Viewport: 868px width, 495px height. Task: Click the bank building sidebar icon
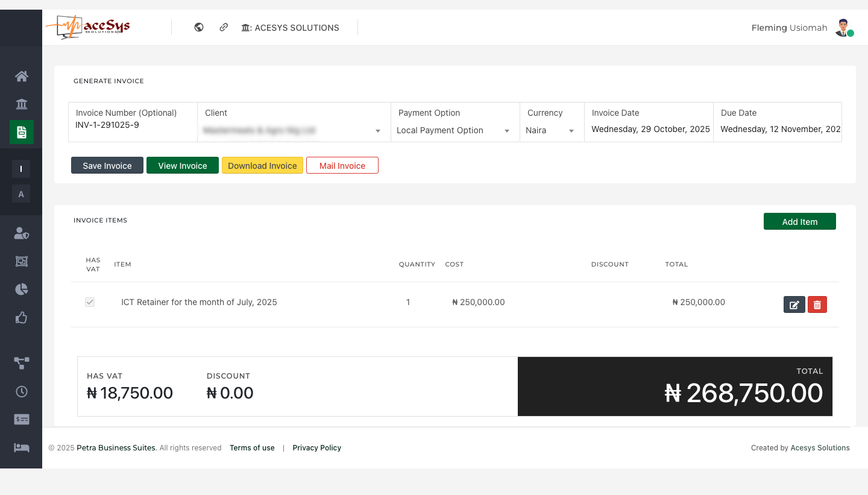22,104
